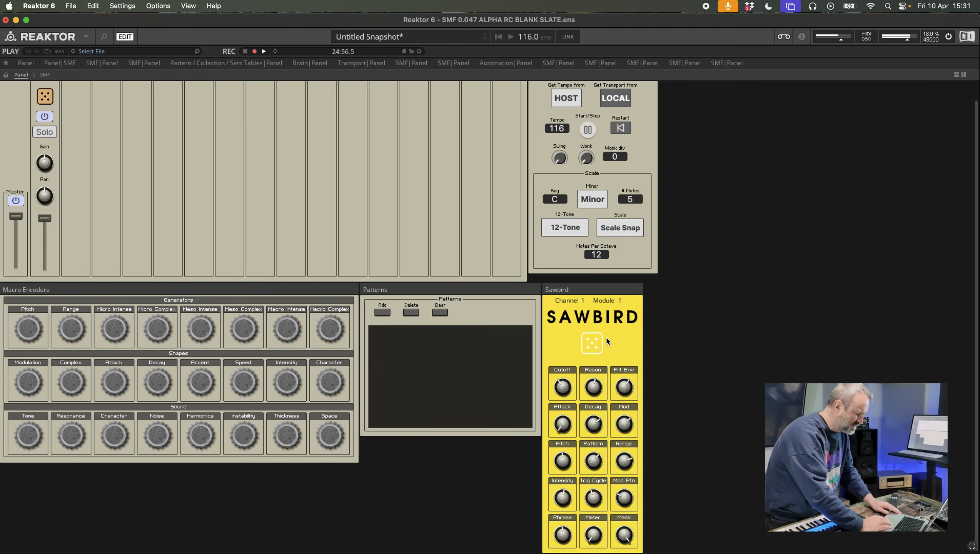The image size is (980, 554).
Task: Toggle the Master power button
Action: 16,200
